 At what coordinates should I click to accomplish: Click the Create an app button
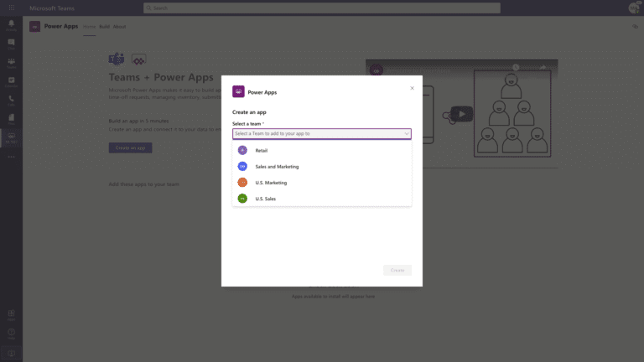(x=130, y=147)
